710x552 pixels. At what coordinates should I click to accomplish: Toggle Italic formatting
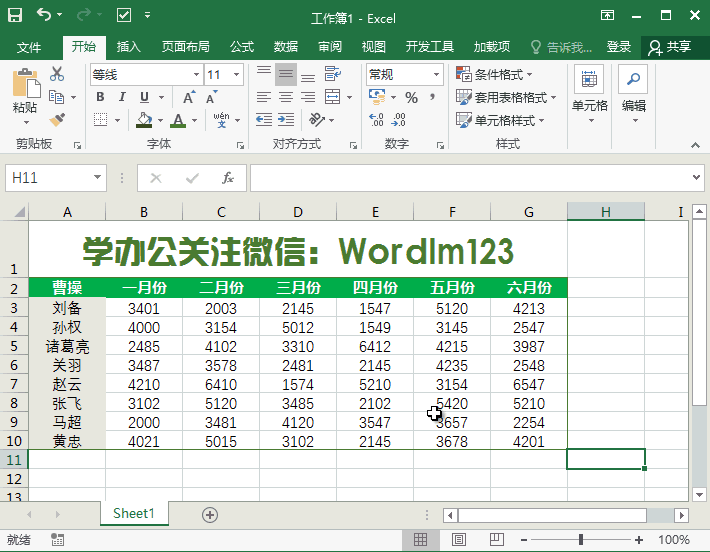coord(123,97)
